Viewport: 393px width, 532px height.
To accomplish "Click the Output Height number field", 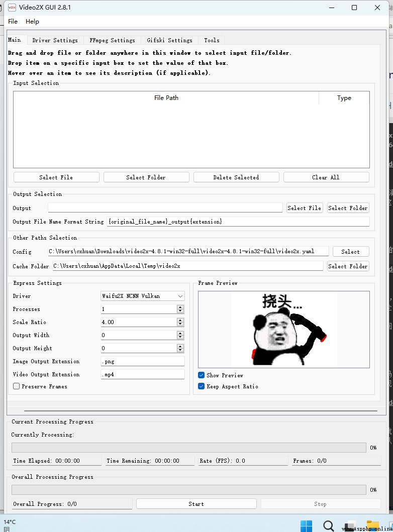I will (139, 348).
